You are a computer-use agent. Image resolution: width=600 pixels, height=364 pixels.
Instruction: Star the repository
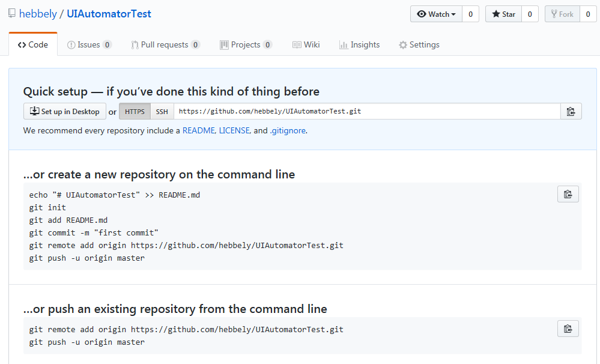(x=503, y=14)
